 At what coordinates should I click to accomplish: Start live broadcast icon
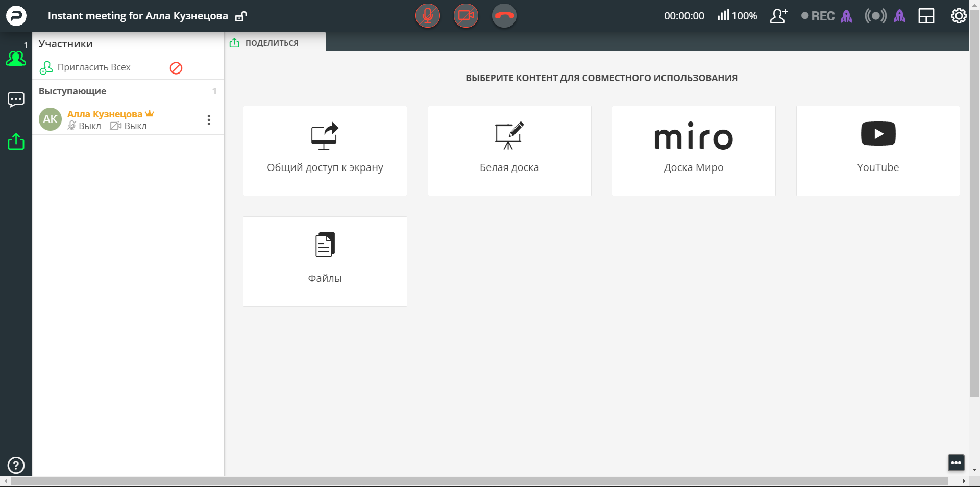coord(875,16)
